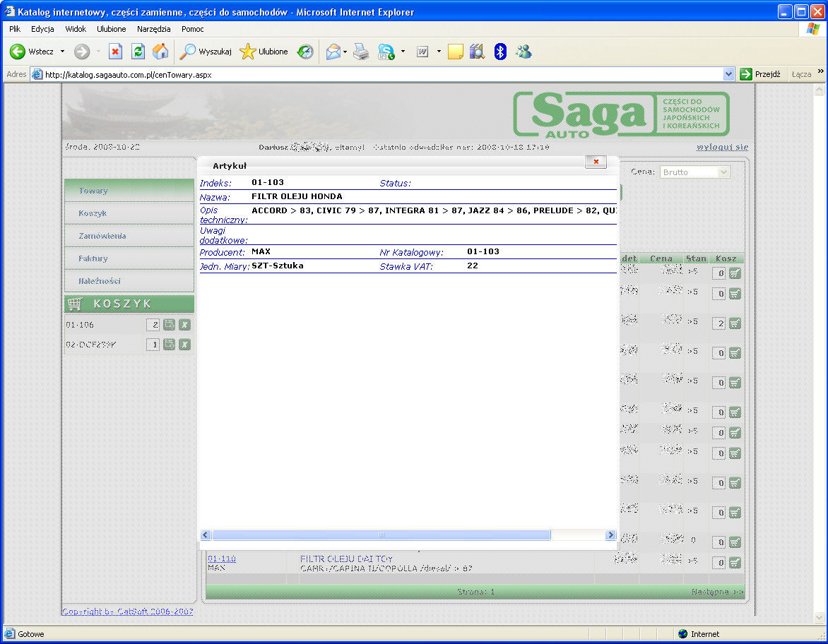The height and width of the screenshot is (644, 828).
Task: Click the greyed Forward arrow button
Action: [x=82, y=52]
